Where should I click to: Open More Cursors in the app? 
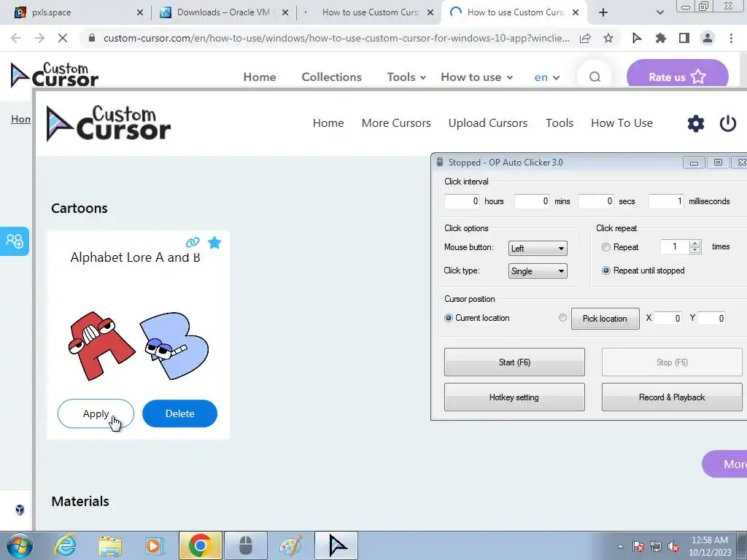pos(396,122)
